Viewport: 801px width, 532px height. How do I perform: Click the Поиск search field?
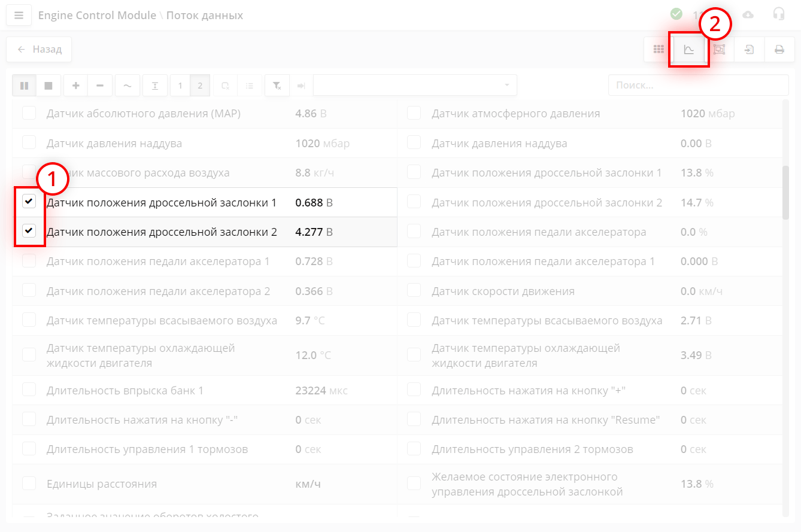(698, 85)
